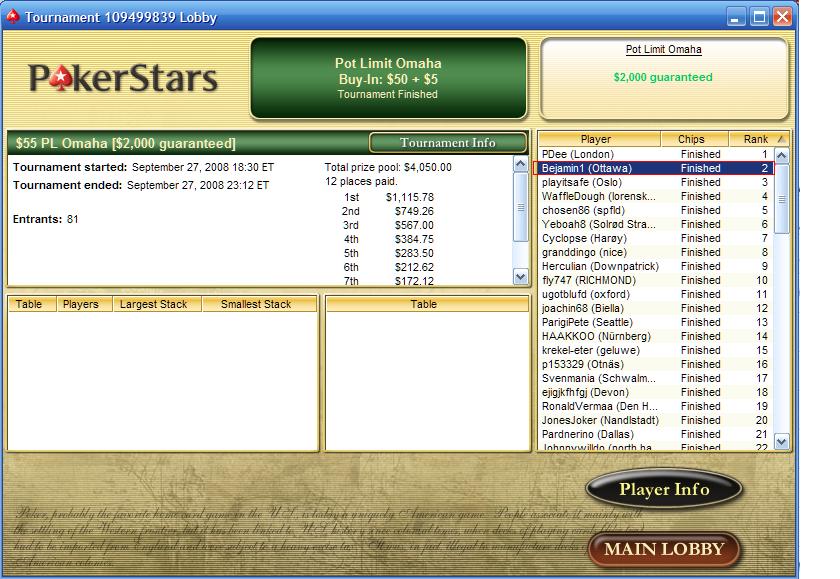Click the PokerStars logo
This screenshot has width=840, height=579.
[123, 78]
